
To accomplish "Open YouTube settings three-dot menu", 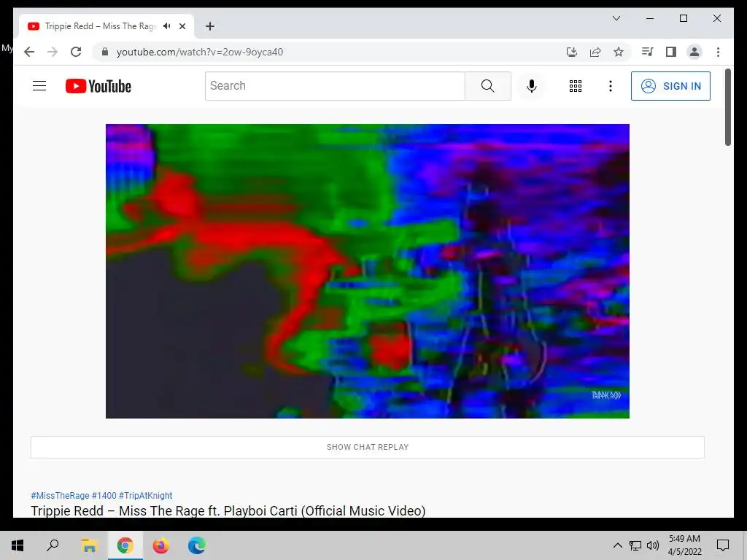I will (x=611, y=86).
